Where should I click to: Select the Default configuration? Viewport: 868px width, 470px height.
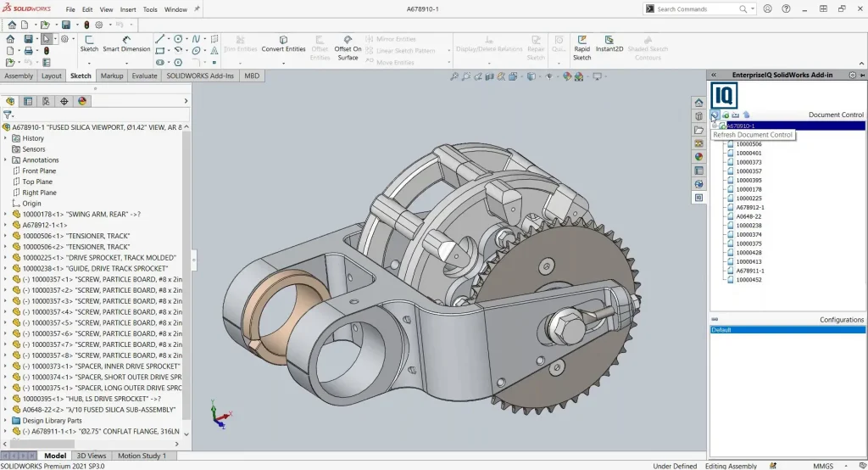coord(787,330)
